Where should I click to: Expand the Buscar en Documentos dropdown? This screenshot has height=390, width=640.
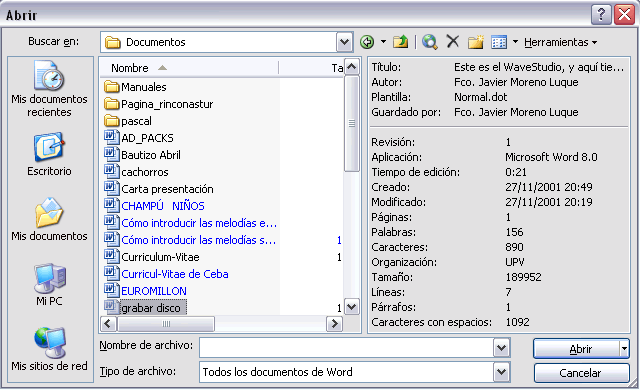click(344, 42)
